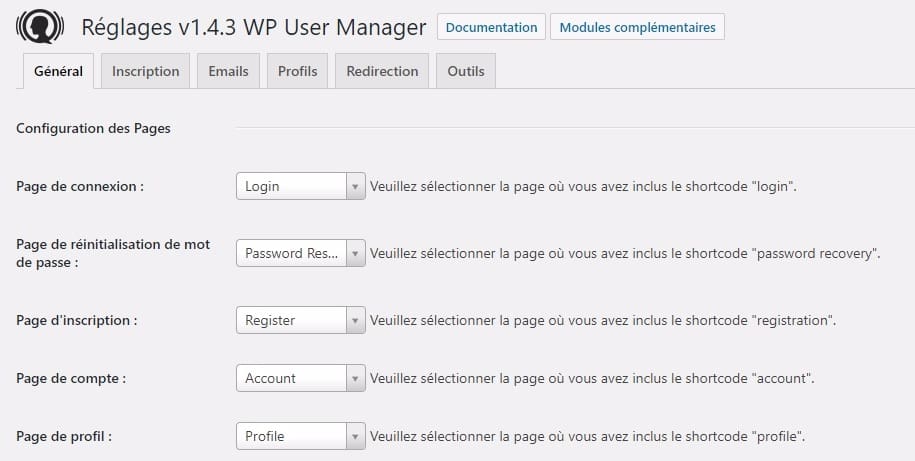Viewport: 915px width, 461px height.
Task: Click the 'Page d'inscription :' label
Action: [x=77, y=320]
